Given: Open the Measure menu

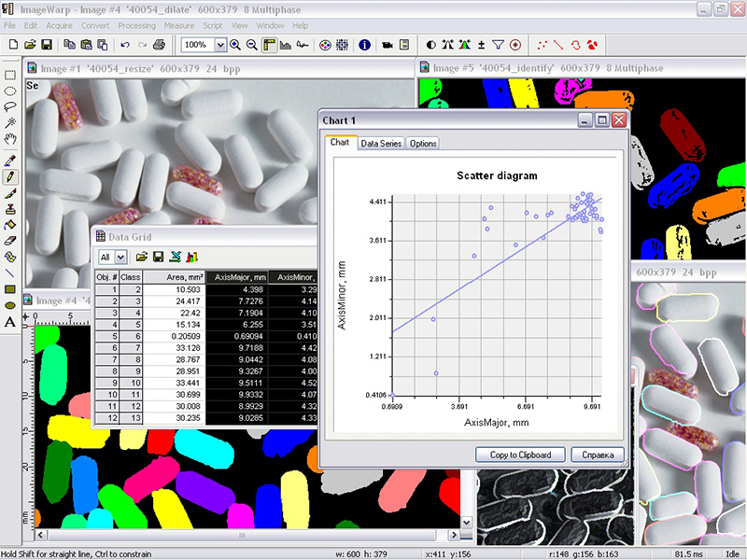Looking at the screenshot, I should pyautogui.click(x=179, y=26).
